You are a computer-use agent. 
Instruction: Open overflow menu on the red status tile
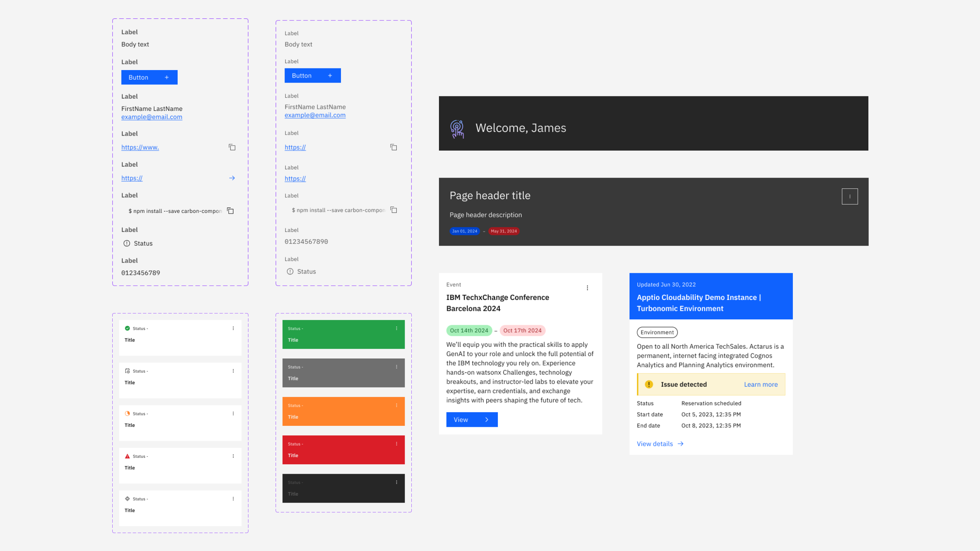pos(396,444)
